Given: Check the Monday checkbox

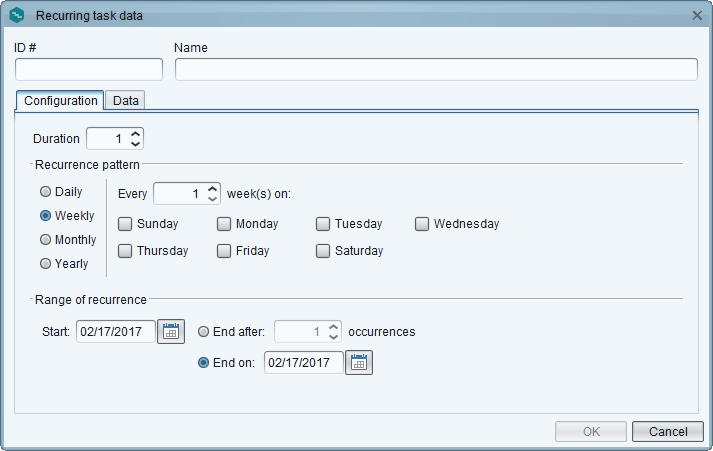Looking at the screenshot, I should click(x=224, y=224).
